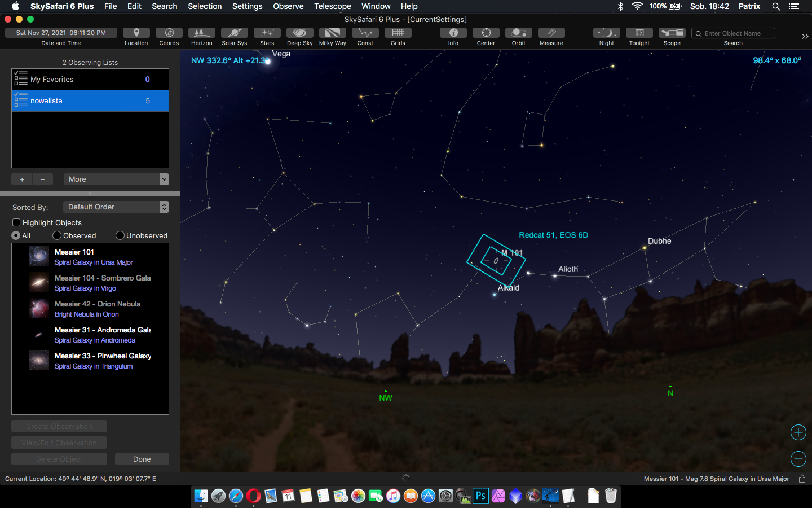
Task: Open Safari from the Dock
Action: point(236,496)
